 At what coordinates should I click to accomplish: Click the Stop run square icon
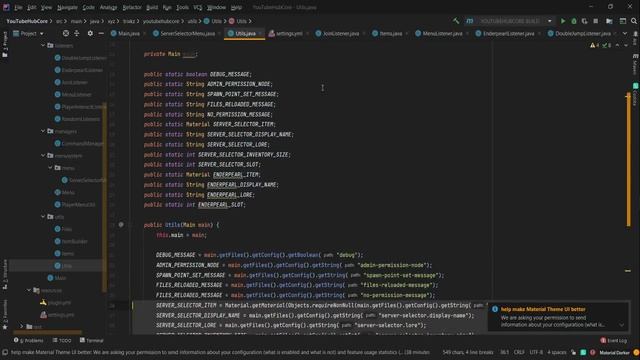pos(596,21)
